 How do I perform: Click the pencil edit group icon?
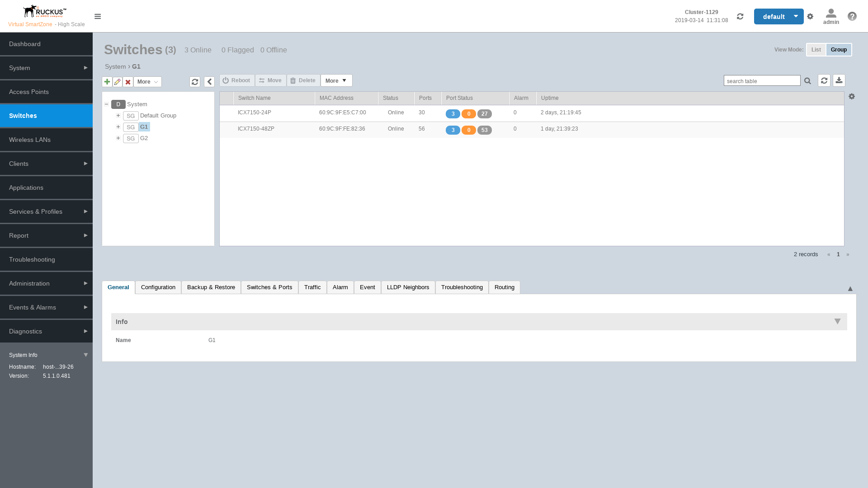pyautogui.click(x=118, y=82)
